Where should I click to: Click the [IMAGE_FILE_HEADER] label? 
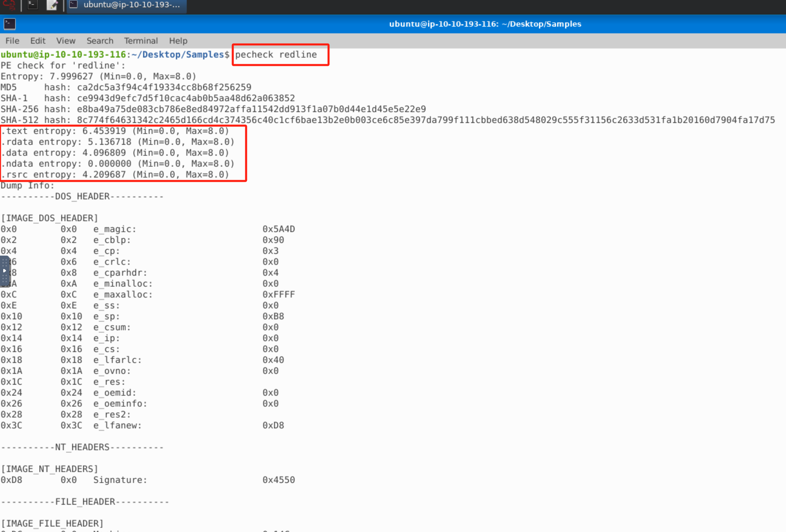52,524
